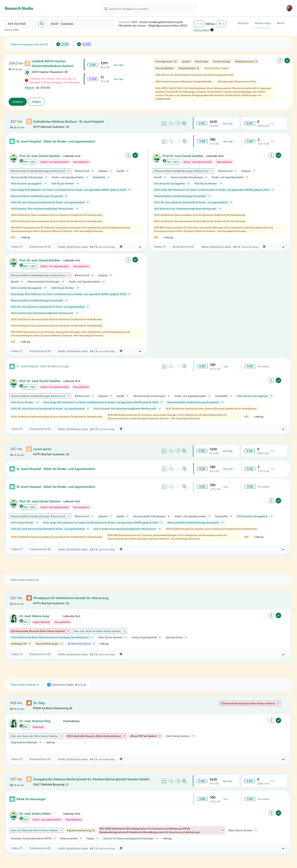Click globe search icon in Lorem ipsum row
Image resolution: width=297 pixels, height=868 pixels.
click(x=184, y=451)
